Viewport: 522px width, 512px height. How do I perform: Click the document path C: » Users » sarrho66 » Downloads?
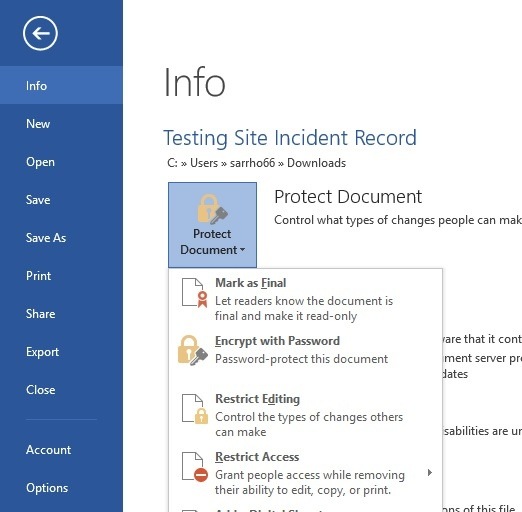tap(256, 163)
